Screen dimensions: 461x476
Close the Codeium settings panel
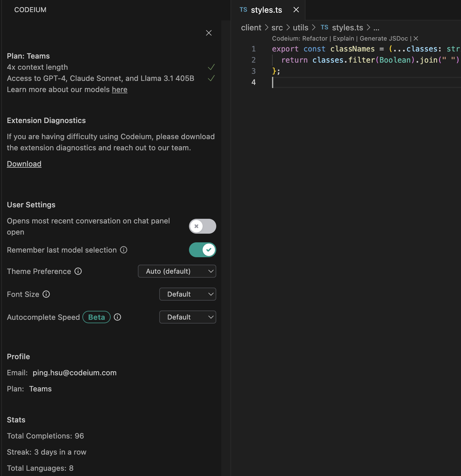(209, 33)
